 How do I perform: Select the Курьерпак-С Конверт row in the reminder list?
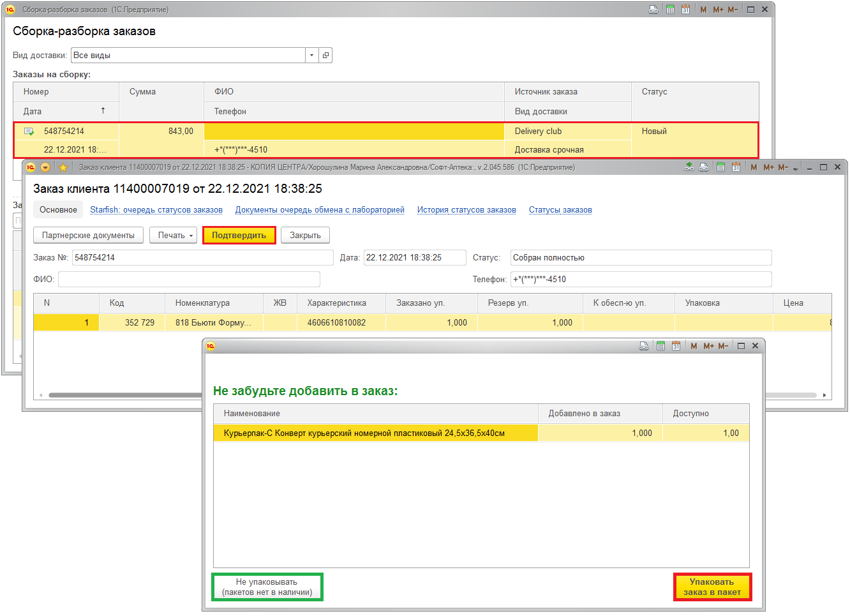pos(375,433)
